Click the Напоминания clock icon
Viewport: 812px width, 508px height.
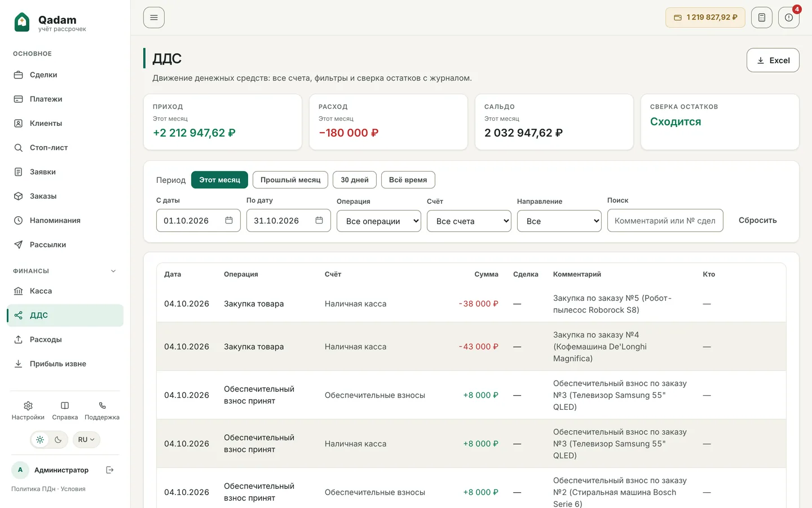pyautogui.click(x=19, y=221)
